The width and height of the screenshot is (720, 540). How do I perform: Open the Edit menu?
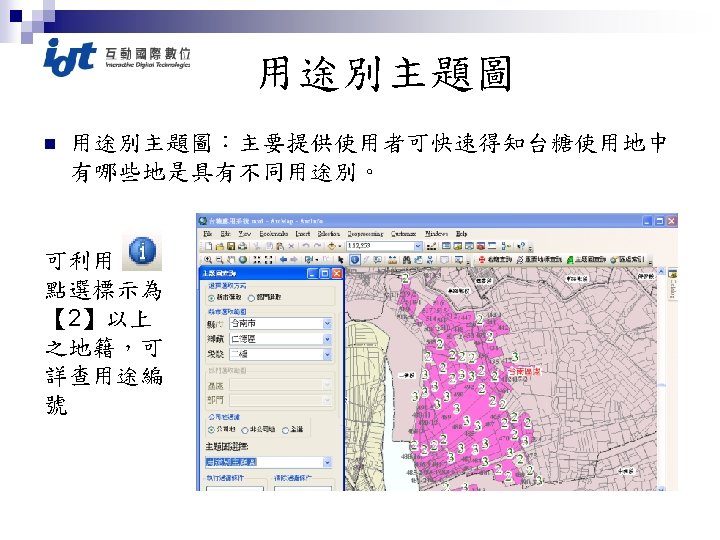(x=225, y=234)
